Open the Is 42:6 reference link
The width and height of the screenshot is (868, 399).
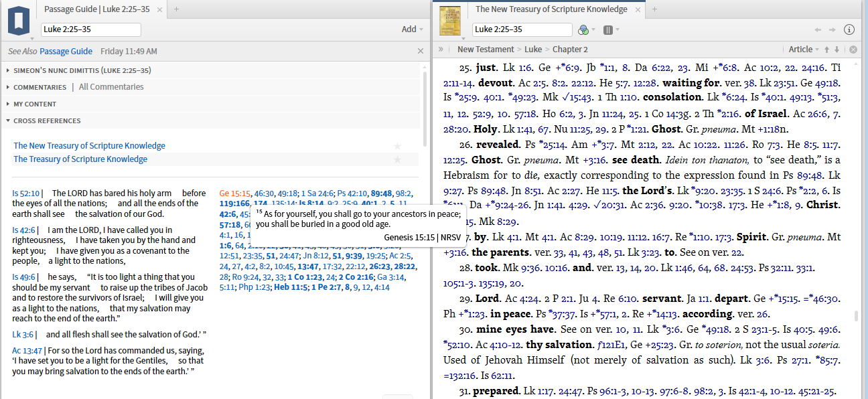24,230
